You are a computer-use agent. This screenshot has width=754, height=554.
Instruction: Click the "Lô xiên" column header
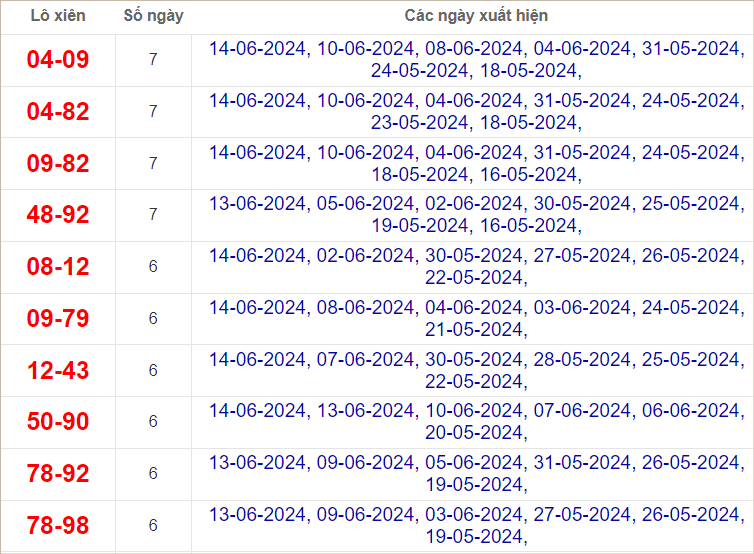(x=58, y=16)
